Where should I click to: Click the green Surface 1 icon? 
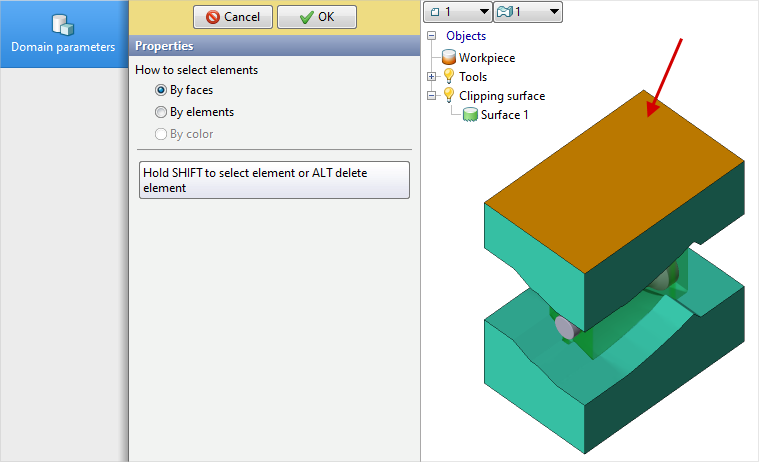[470, 115]
